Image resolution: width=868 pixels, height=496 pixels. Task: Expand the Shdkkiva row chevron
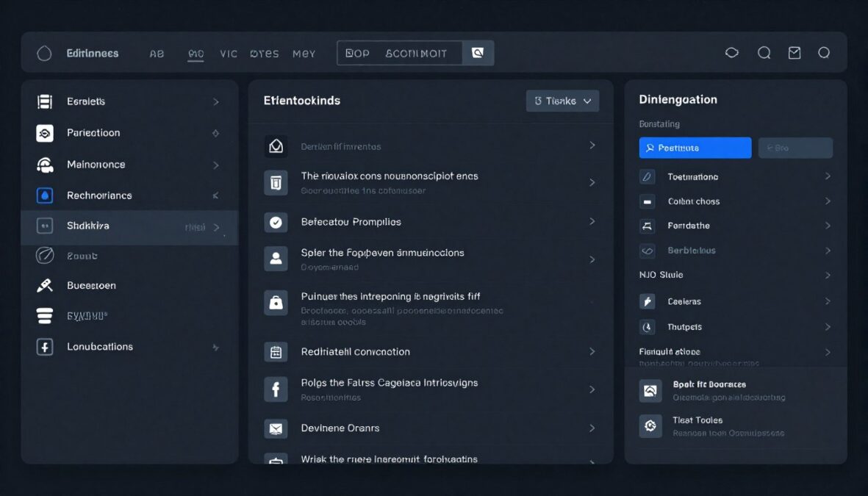coord(216,227)
